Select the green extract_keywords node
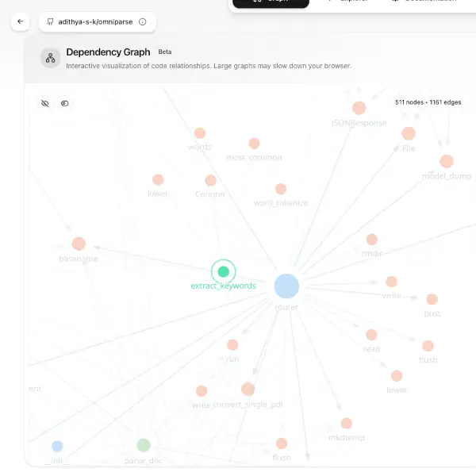This screenshot has width=476, height=476. click(224, 272)
